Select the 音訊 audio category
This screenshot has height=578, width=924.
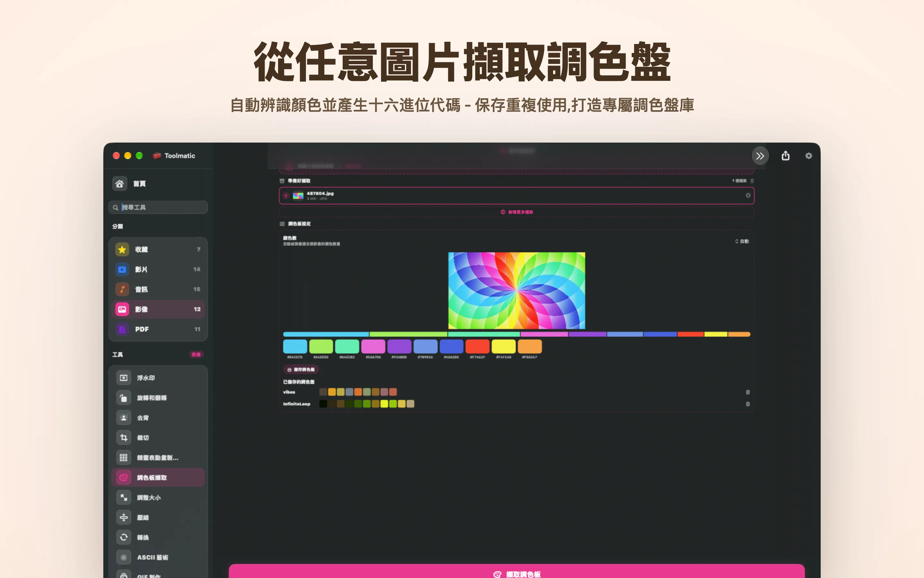(158, 289)
